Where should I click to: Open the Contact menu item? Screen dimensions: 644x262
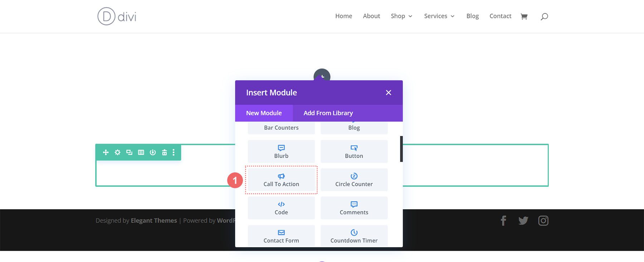[500, 16]
